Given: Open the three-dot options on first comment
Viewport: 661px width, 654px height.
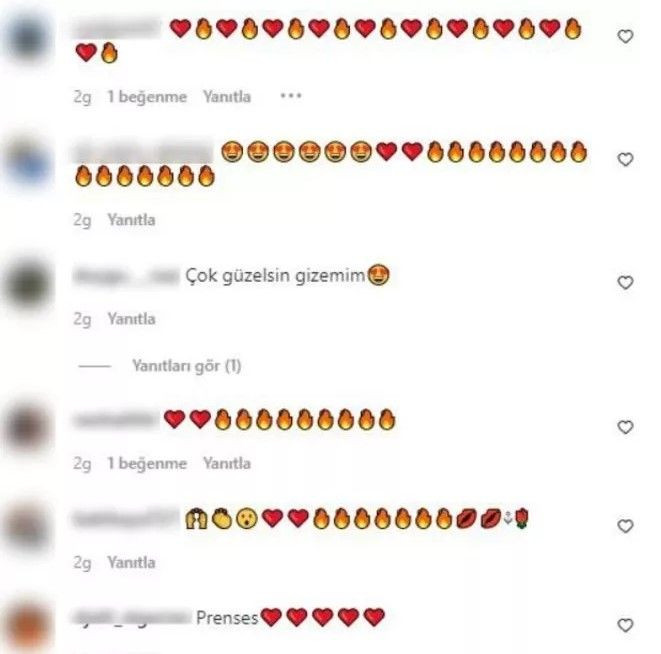Looking at the screenshot, I should (291, 96).
